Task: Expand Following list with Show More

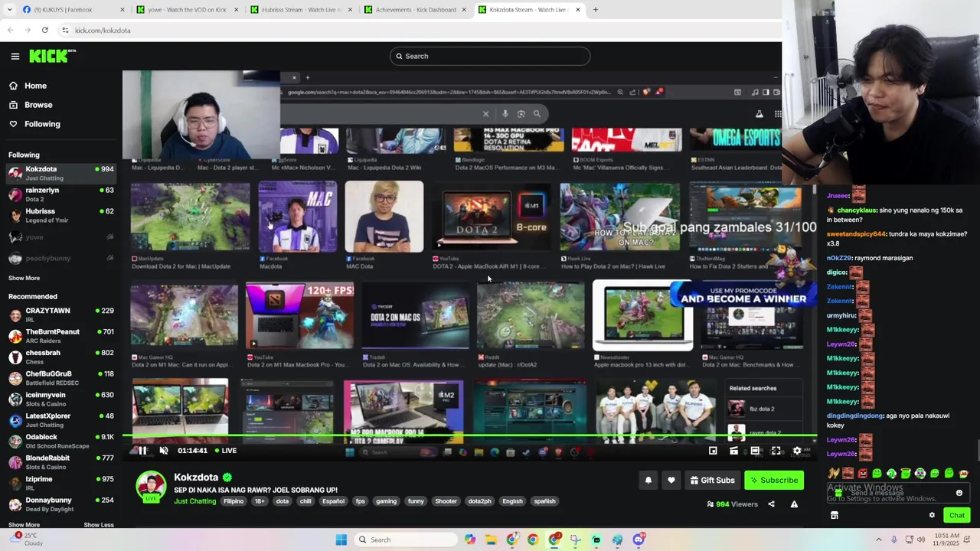Action: [24, 279]
